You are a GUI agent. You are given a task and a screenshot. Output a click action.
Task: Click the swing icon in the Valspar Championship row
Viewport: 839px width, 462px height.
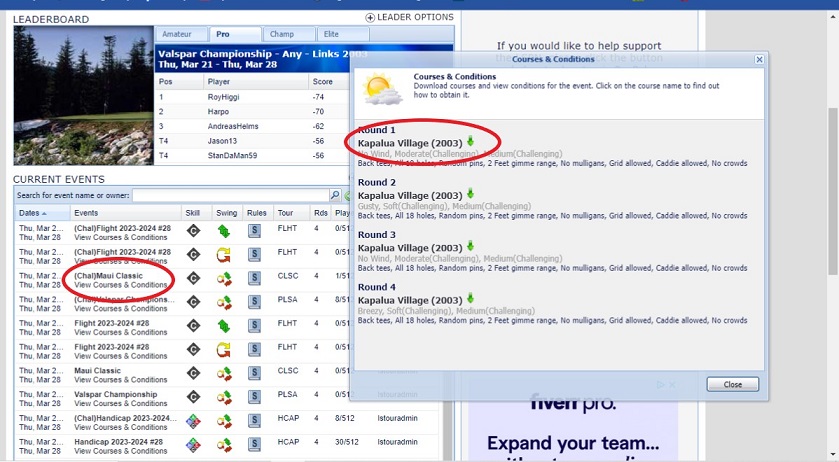(224, 397)
